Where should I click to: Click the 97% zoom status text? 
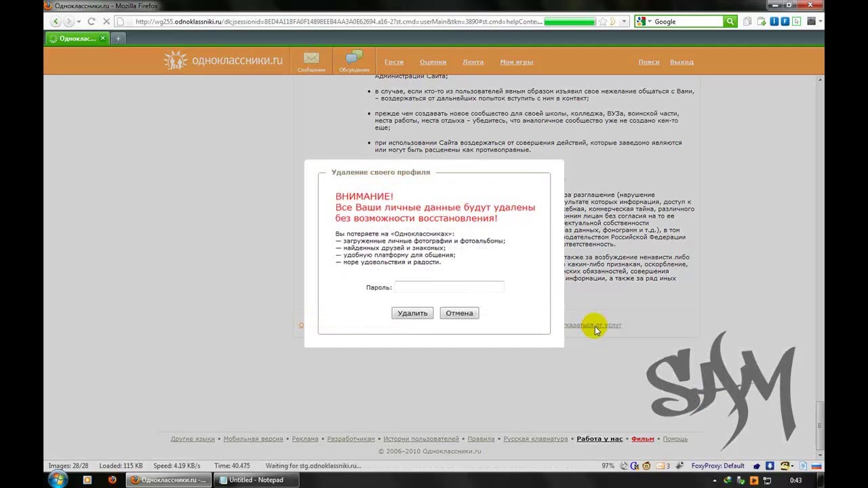pyautogui.click(x=608, y=466)
